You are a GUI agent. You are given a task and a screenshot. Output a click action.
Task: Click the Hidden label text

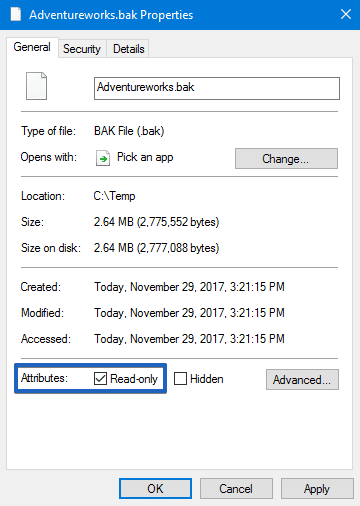(x=207, y=379)
